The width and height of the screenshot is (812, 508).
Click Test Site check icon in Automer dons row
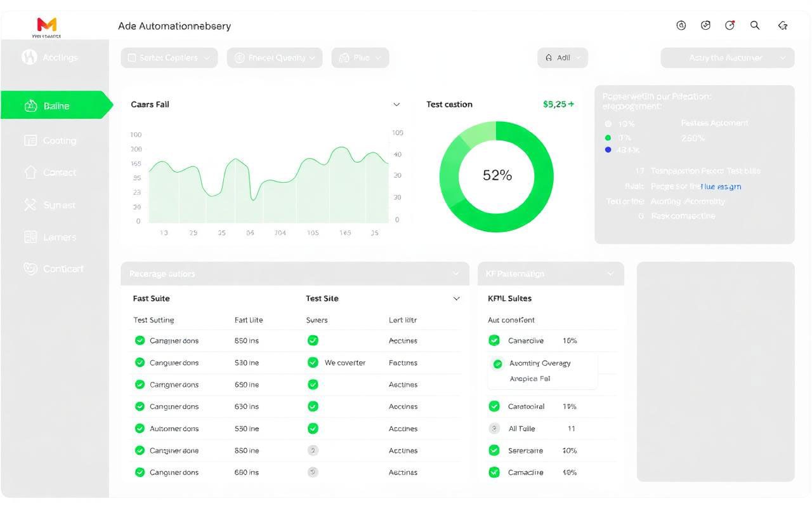313,429
